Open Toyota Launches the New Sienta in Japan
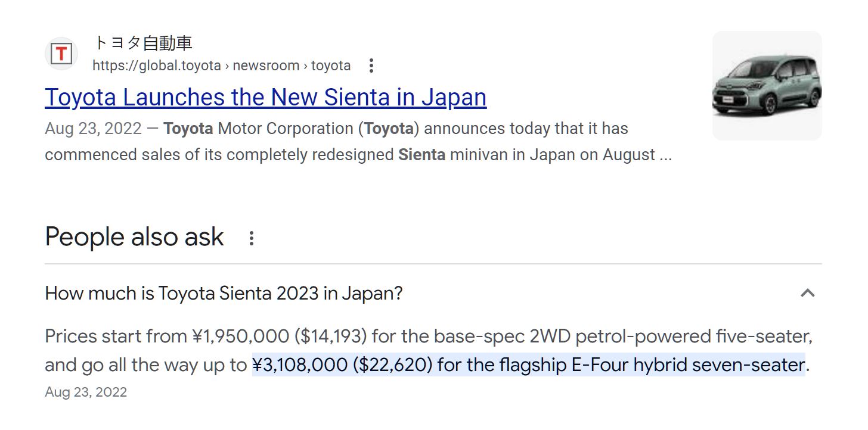Image resolution: width=868 pixels, height=430 pixels. click(265, 97)
